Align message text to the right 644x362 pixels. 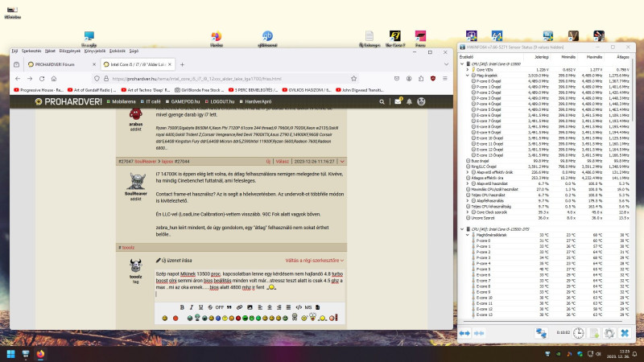point(279,307)
